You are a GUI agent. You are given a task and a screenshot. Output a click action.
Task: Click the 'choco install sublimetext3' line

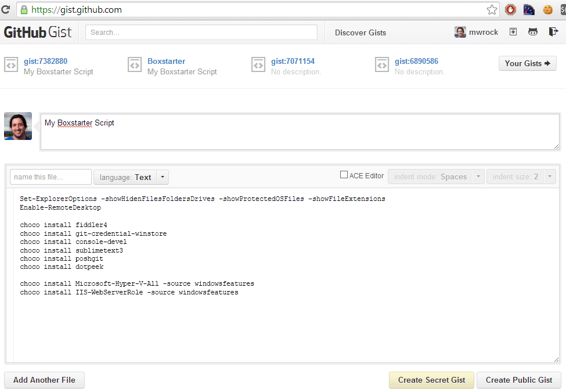pyautogui.click(x=71, y=250)
